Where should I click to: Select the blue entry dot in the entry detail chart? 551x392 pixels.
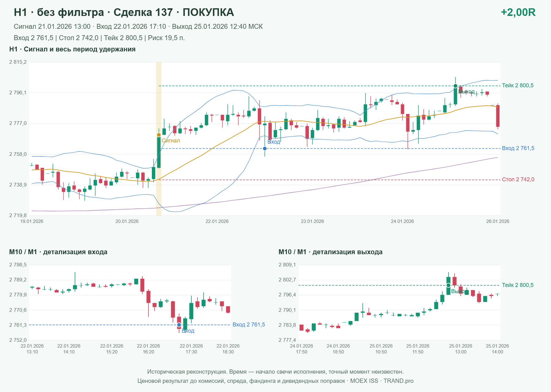pyautogui.click(x=179, y=325)
